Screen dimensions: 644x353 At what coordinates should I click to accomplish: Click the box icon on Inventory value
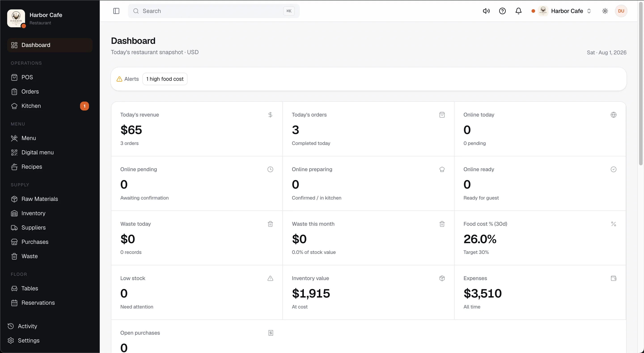tap(442, 279)
